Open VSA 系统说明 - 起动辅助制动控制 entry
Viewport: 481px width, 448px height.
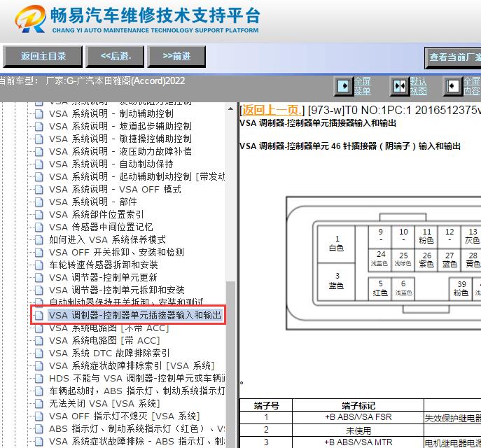137,176
